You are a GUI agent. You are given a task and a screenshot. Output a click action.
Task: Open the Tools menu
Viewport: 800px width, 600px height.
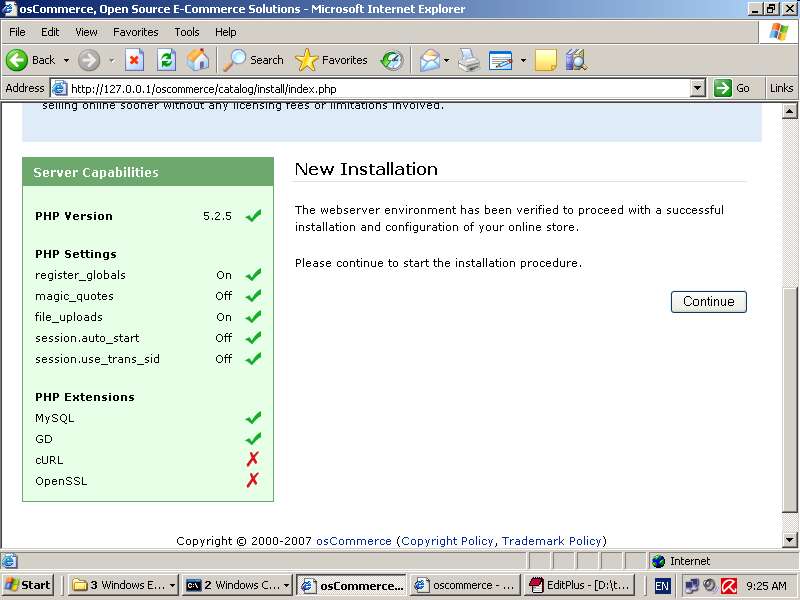[x=187, y=32]
